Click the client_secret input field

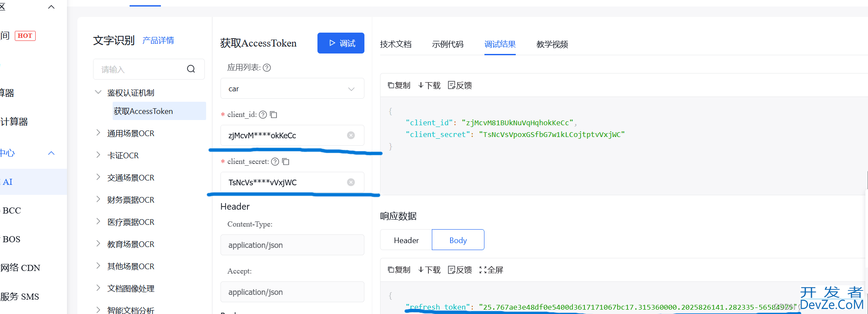click(292, 182)
